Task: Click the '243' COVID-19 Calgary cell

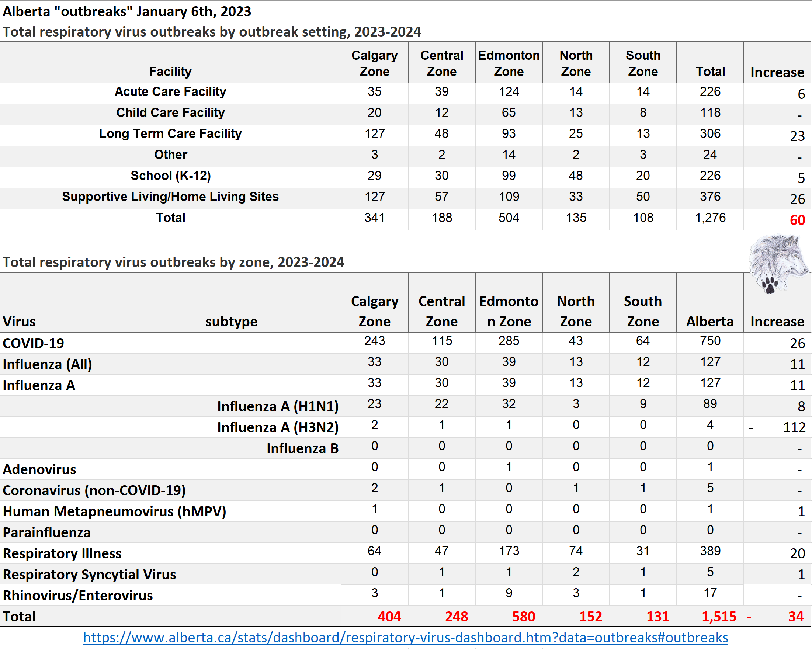Action: click(x=374, y=341)
